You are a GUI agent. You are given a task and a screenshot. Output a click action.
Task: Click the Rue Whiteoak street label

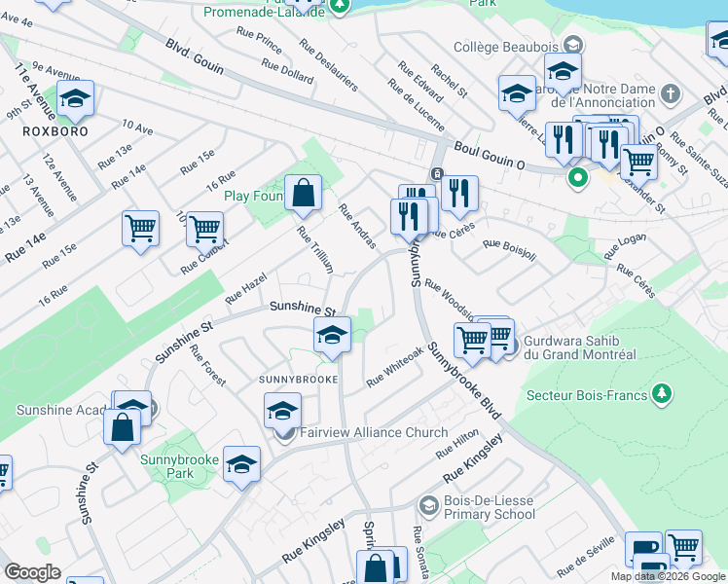(395, 367)
